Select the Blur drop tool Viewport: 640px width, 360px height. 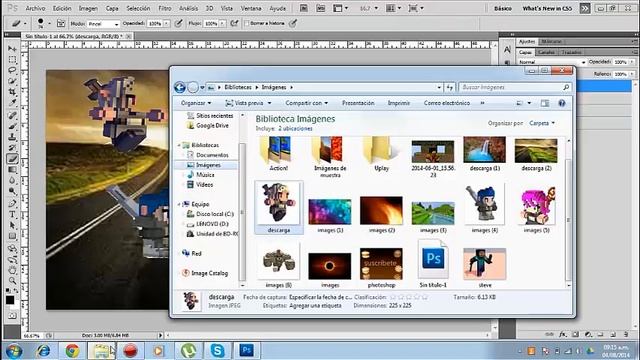coord(12,180)
